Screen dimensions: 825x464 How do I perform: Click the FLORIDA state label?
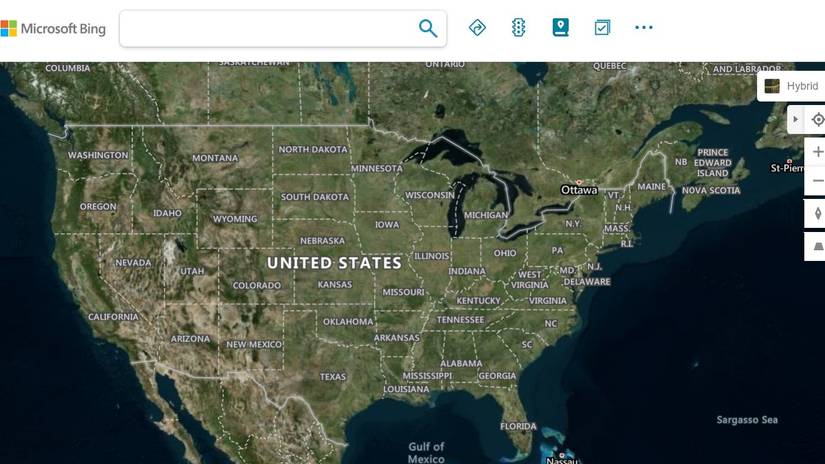pyautogui.click(x=518, y=426)
